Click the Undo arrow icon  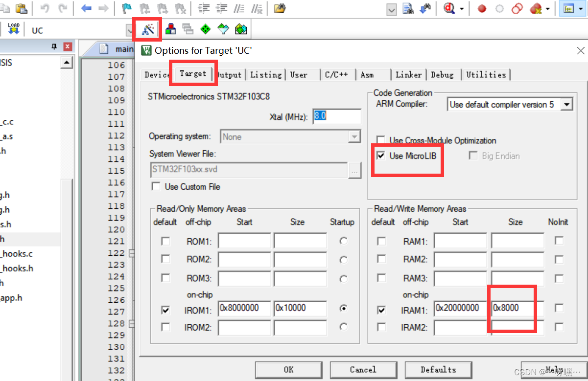click(x=45, y=8)
